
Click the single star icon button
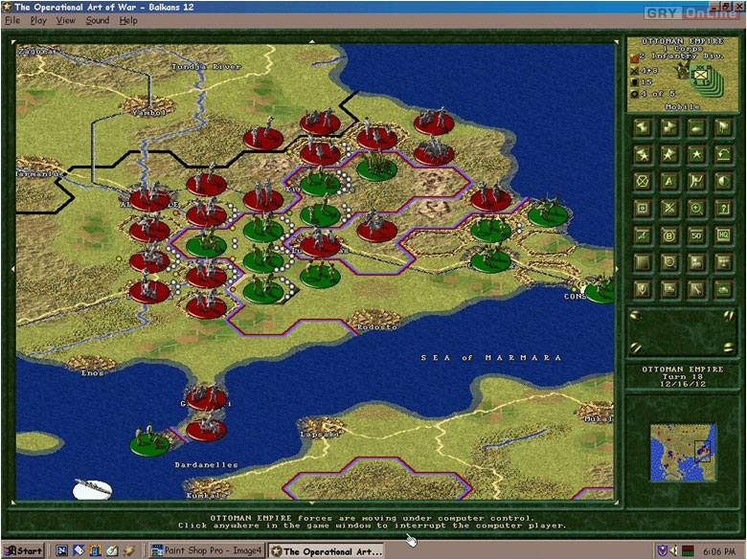click(x=696, y=155)
